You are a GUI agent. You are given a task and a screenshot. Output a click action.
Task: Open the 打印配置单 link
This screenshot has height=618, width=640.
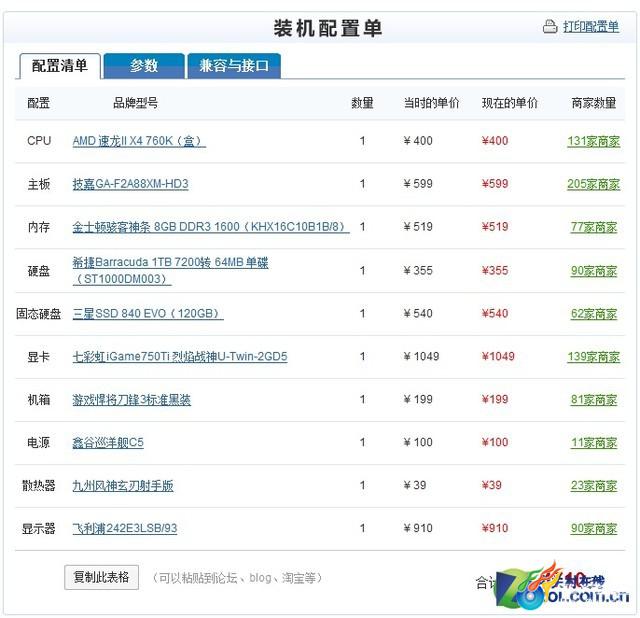point(591,27)
